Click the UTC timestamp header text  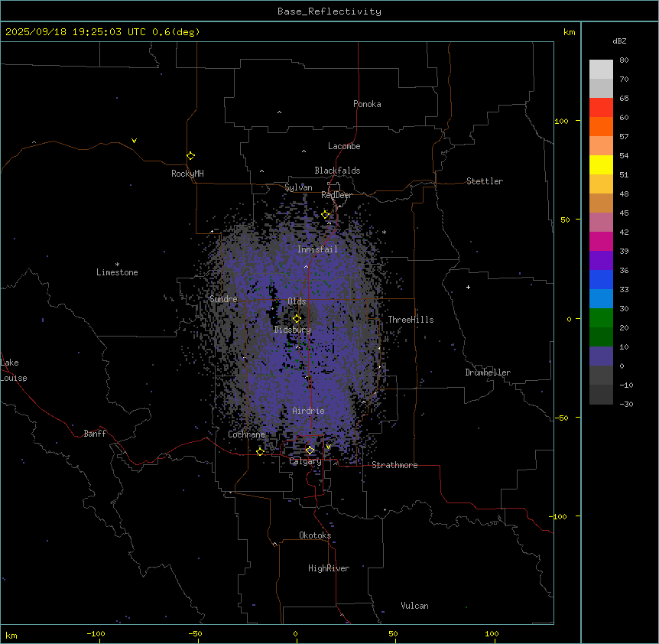point(102,32)
